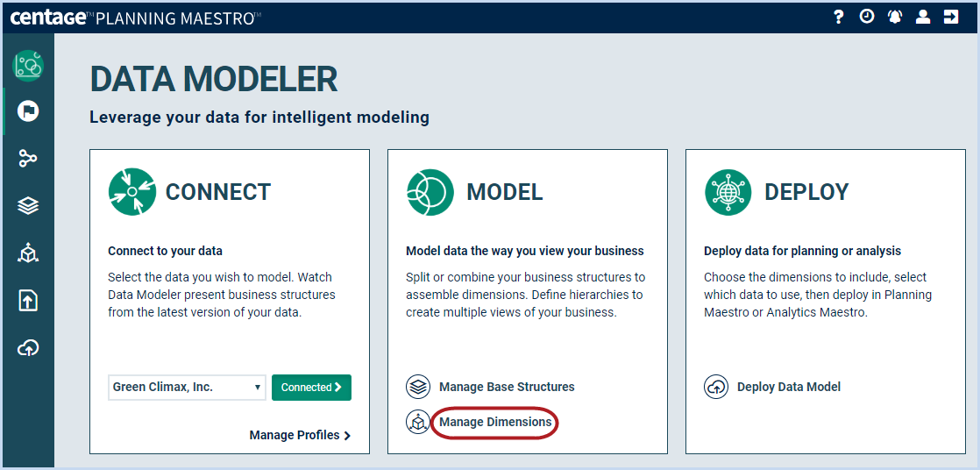Click 'Connect to your data' subheading
The image size is (980, 470).
pos(165,252)
